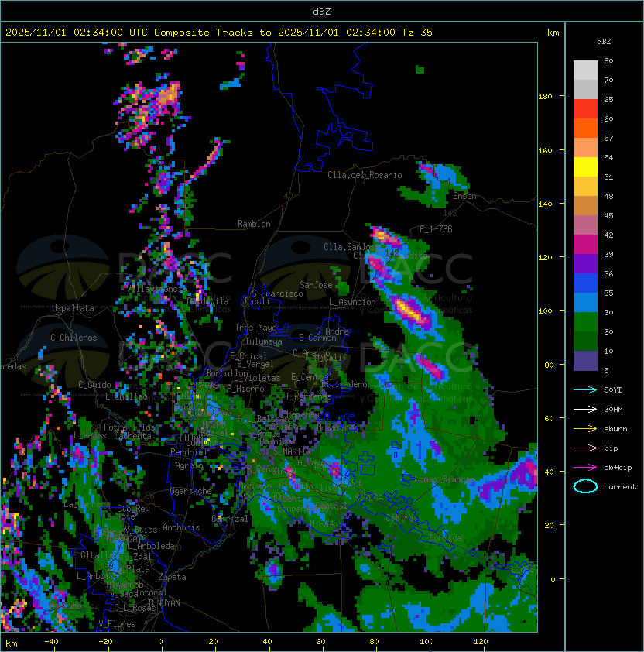Image resolution: width=644 pixels, height=652 pixels.
Task: Select the yellow 54 dBZ color swatch
Action: (585, 167)
